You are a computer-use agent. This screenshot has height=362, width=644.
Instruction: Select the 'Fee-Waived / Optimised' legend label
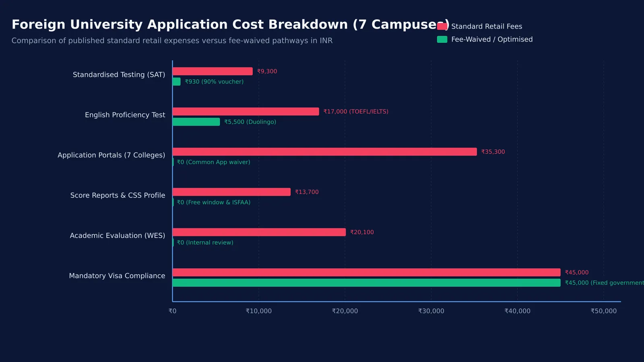(x=492, y=39)
